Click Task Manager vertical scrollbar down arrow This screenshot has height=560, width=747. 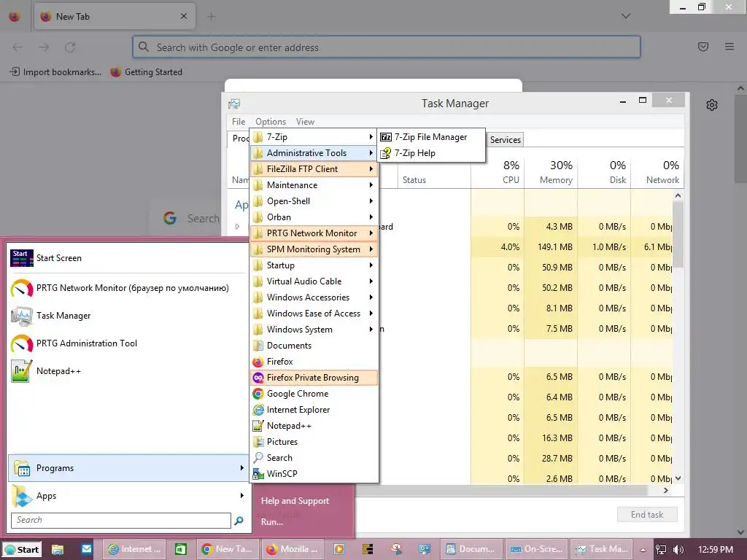point(678,478)
